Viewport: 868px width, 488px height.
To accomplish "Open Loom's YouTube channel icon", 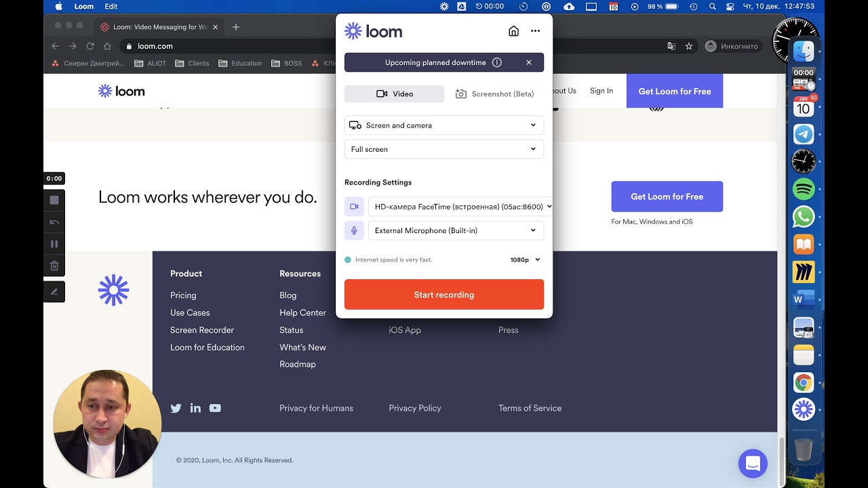I will click(x=215, y=408).
